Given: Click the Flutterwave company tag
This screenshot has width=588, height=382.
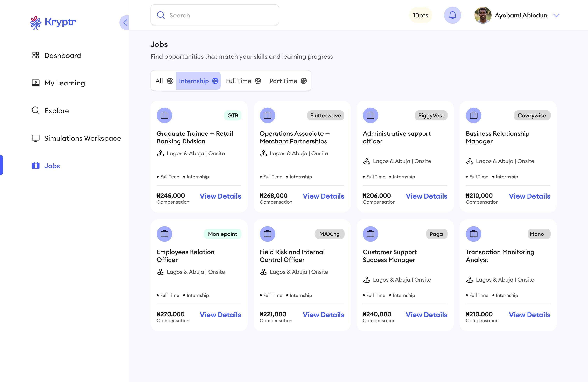Looking at the screenshot, I should (x=325, y=115).
